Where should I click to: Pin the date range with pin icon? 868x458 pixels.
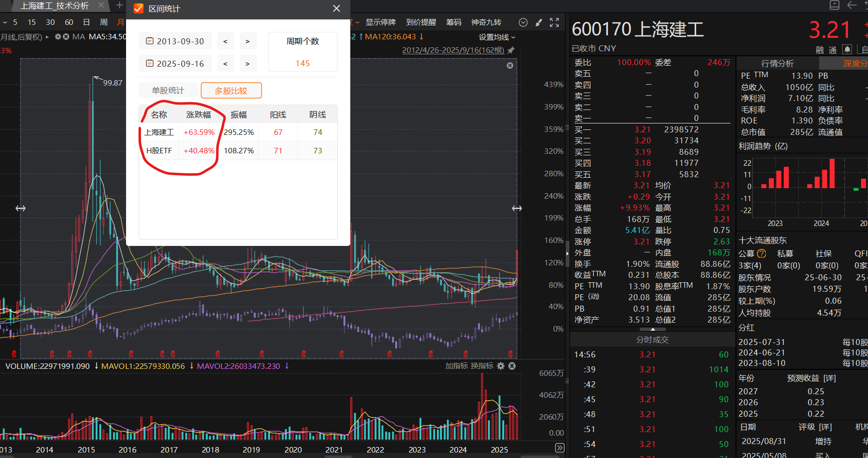[511, 50]
